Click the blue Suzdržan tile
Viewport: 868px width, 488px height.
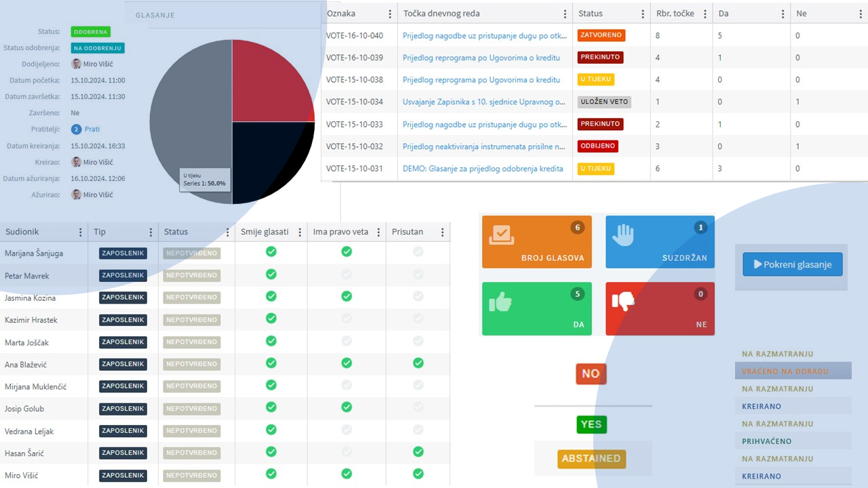point(660,242)
